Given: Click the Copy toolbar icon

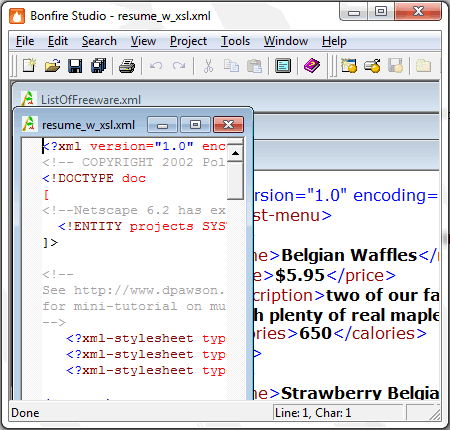Looking at the screenshot, I should click(231, 66).
